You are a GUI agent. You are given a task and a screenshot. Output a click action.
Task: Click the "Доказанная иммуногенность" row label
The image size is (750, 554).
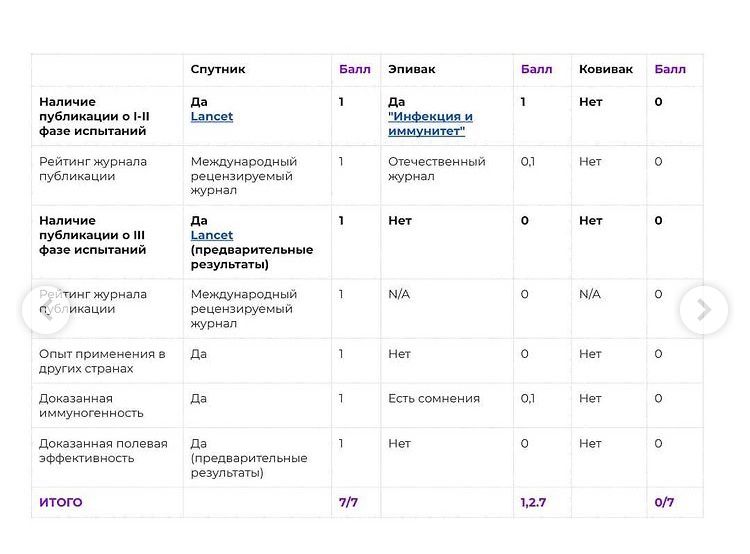click(91, 406)
